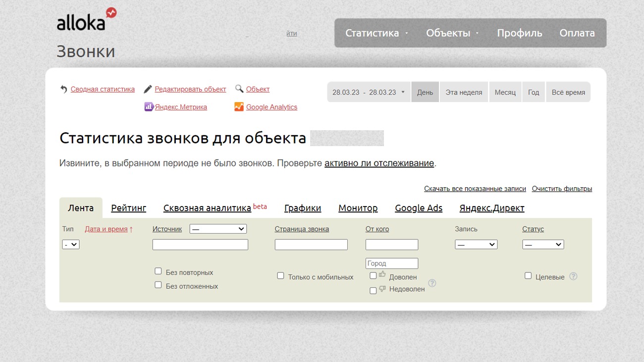644x362 pixels.
Task: Open the Статистика menu
Action: pyautogui.click(x=376, y=33)
